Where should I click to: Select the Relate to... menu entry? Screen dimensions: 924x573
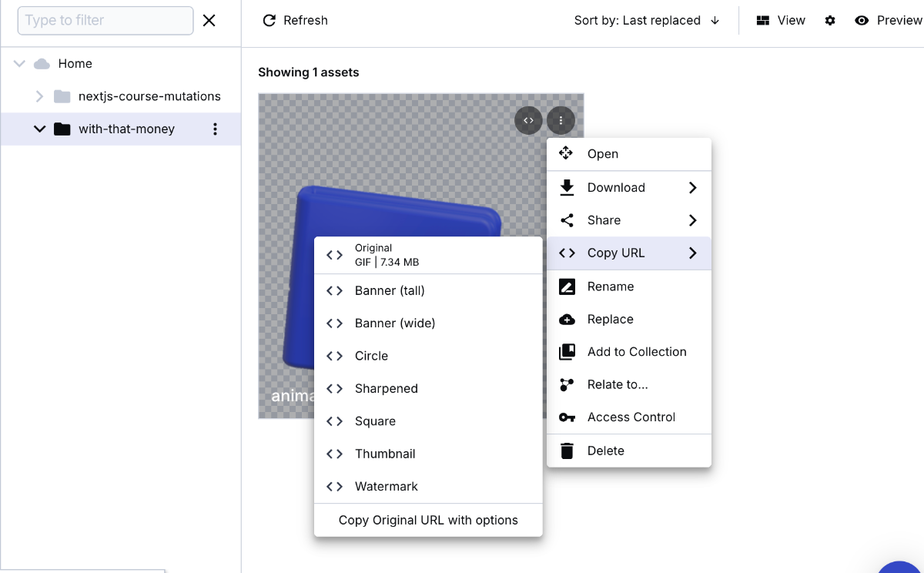[629, 384]
